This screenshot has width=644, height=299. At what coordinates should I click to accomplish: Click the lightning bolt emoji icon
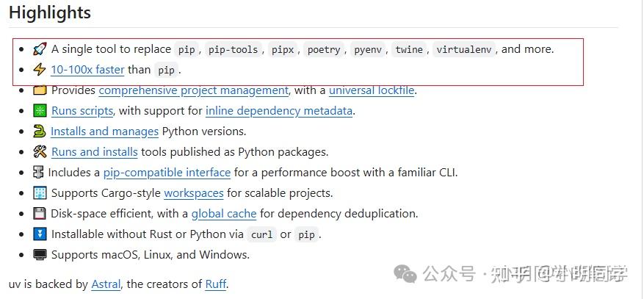[40, 70]
